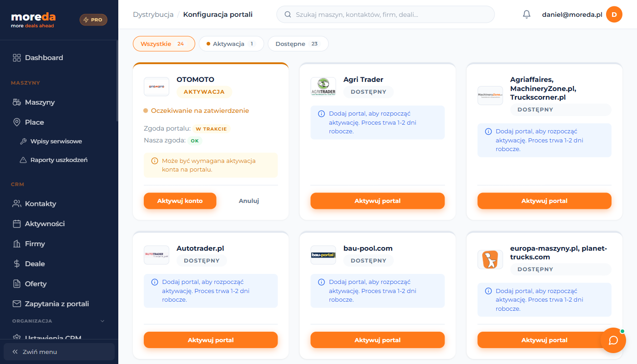Image resolution: width=637 pixels, height=364 pixels.
Task: Select the Dostępne filter tab
Action: click(298, 44)
